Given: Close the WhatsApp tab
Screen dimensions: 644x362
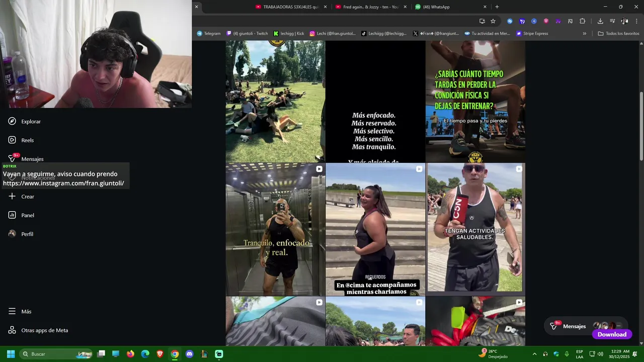Looking at the screenshot, I should 485,7.
